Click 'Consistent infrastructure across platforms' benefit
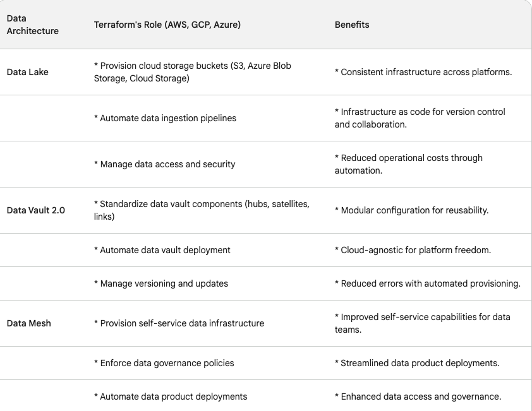 pyautogui.click(x=423, y=72)
